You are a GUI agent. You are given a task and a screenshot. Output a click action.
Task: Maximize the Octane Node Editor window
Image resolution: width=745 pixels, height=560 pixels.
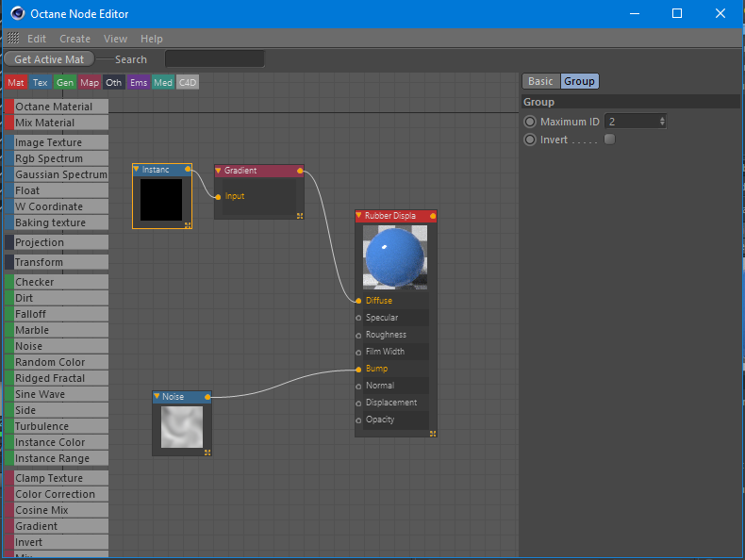tap(677, 13)
